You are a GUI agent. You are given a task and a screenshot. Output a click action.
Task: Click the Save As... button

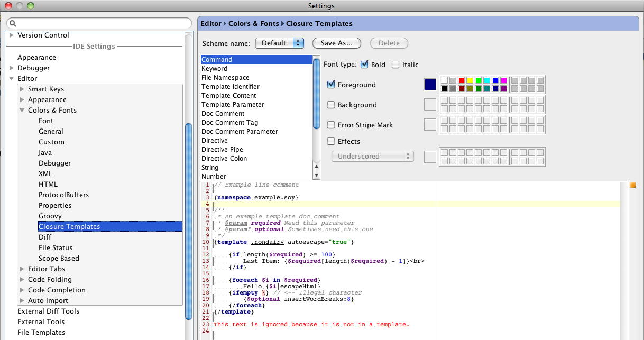coord(336,43)
